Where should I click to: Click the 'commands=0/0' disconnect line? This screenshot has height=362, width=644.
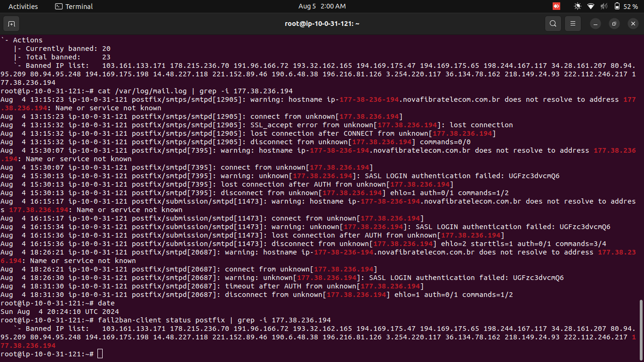pyautogui.click(x=235, y=142)
